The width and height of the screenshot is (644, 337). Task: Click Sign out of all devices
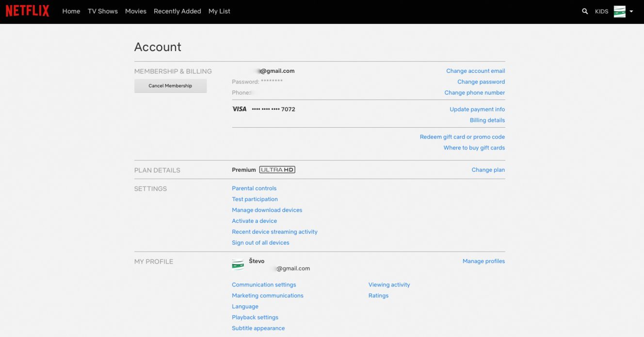click(x=260, y=243)
